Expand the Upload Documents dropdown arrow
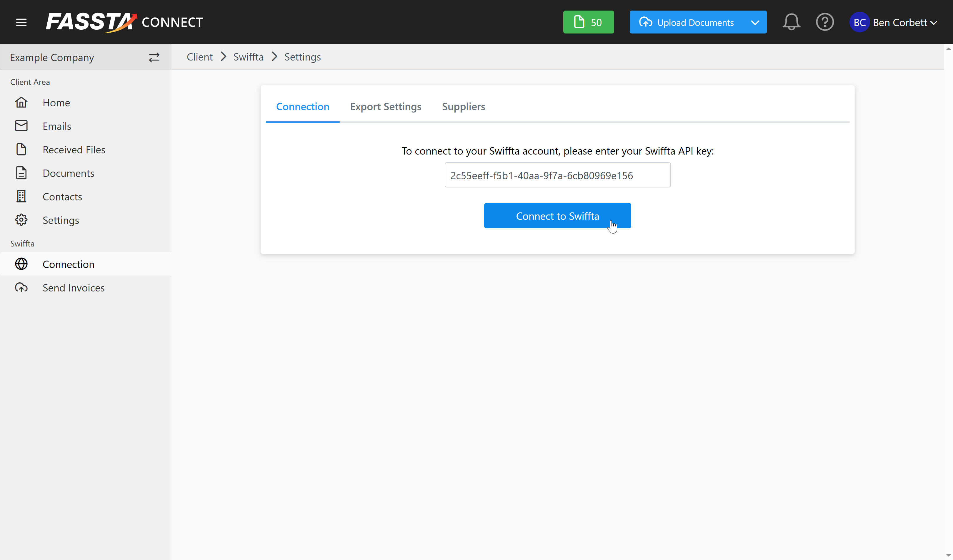The width and height of the screenshot is (953, 560). pyautogui.click(x=755, y=23)
